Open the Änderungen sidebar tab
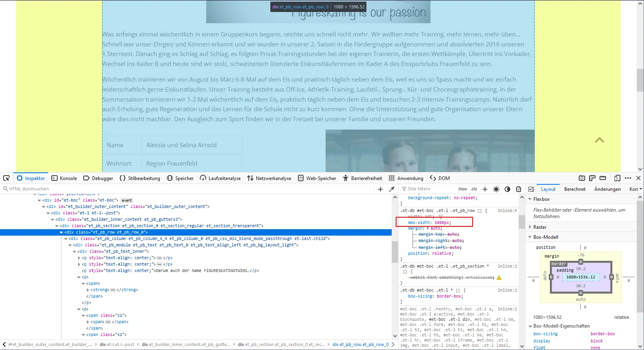This screenshot has width=644, height=350. click(x=608, y=189)
